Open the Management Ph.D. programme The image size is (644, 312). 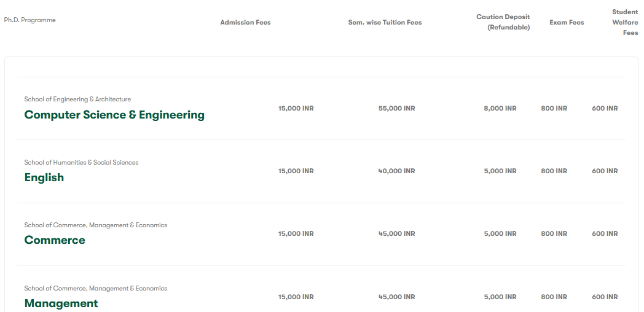click(61, 303)
